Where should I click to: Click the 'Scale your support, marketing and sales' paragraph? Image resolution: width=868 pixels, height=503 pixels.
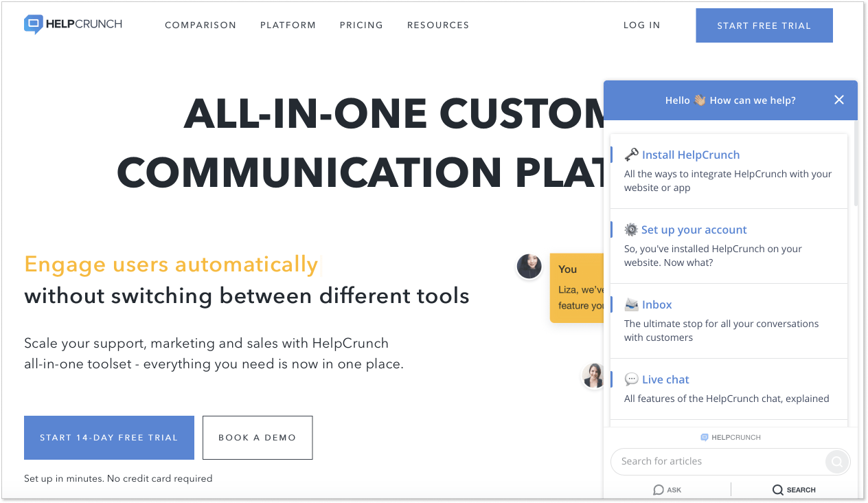pyautogui.click(x=214, y=353)
